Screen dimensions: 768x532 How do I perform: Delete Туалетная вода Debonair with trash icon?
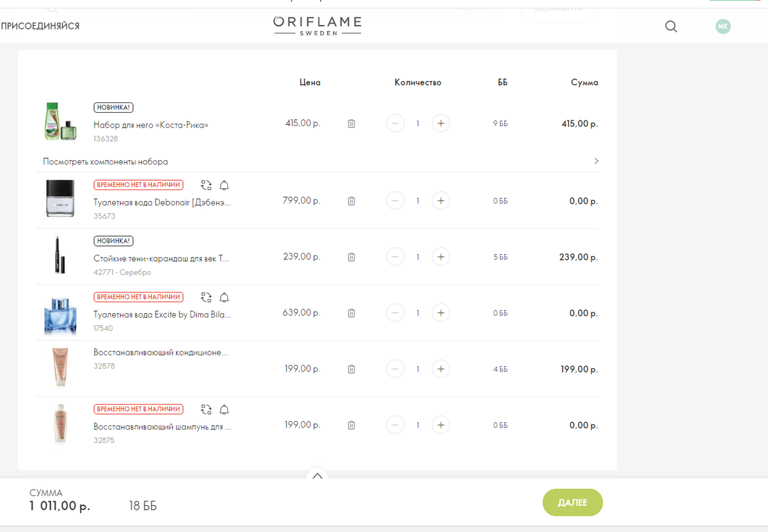click(x=351, y=201)
